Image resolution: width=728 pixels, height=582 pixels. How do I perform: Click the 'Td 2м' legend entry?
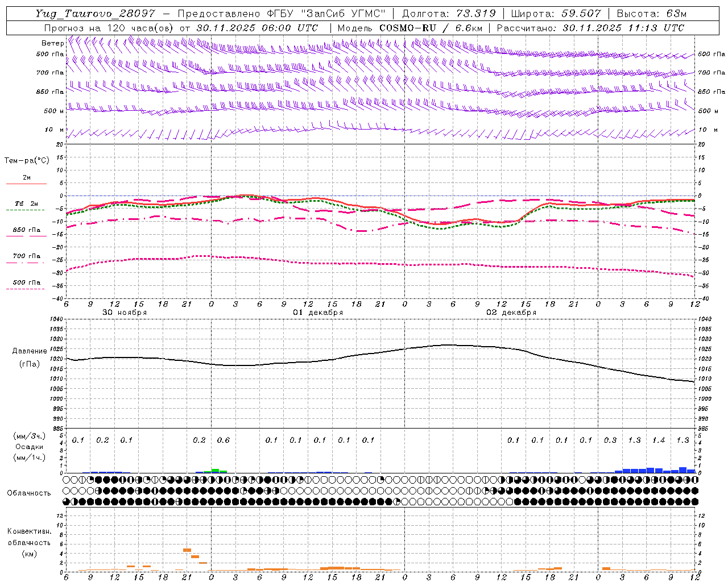27,203
